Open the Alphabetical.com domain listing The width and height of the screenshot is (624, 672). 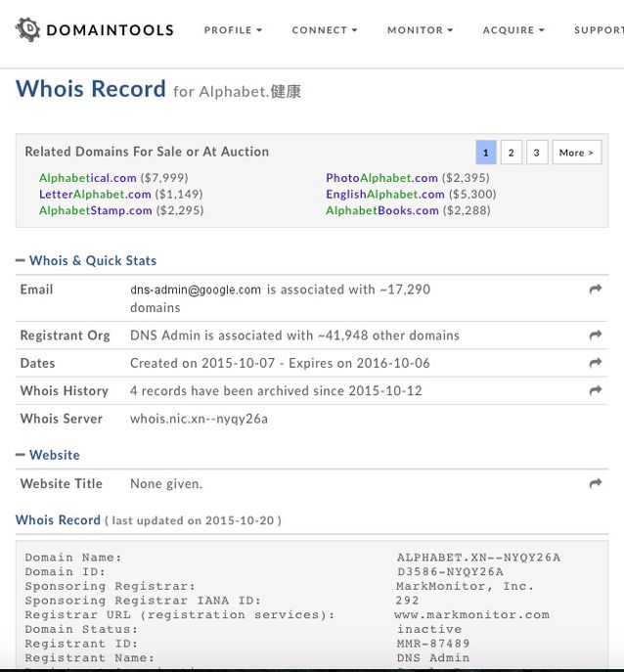pyautogui.click(x=88, y=178)
